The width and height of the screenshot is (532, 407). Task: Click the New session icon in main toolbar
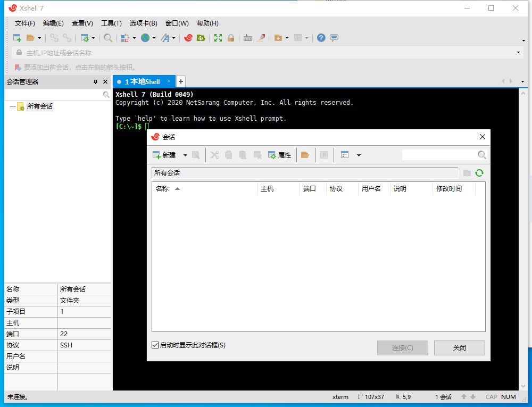17,38
